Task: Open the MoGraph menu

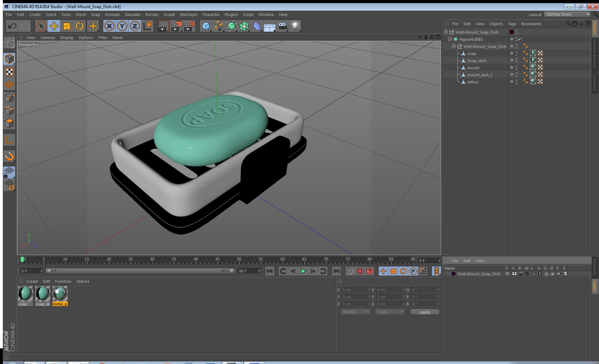Action: tap(188, 15)
